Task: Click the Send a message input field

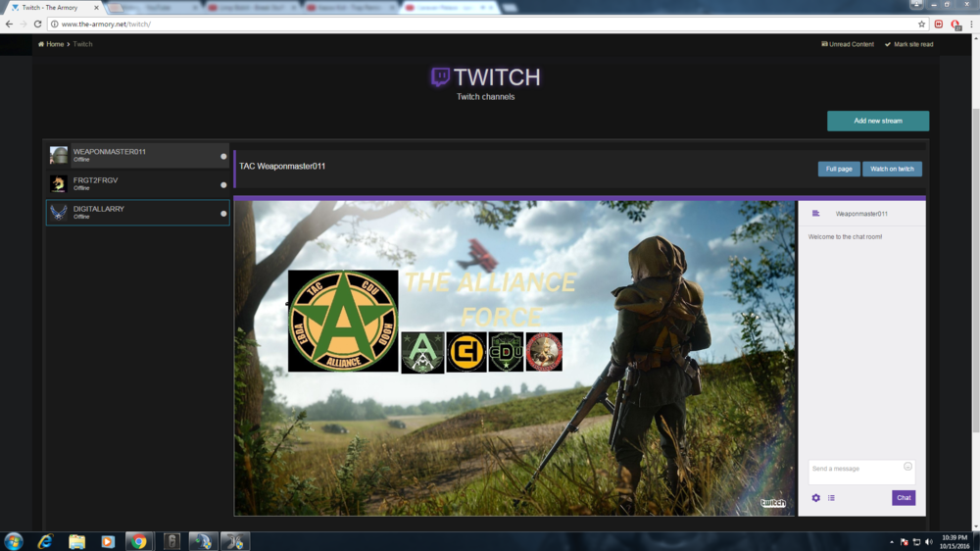Action: 853,470
